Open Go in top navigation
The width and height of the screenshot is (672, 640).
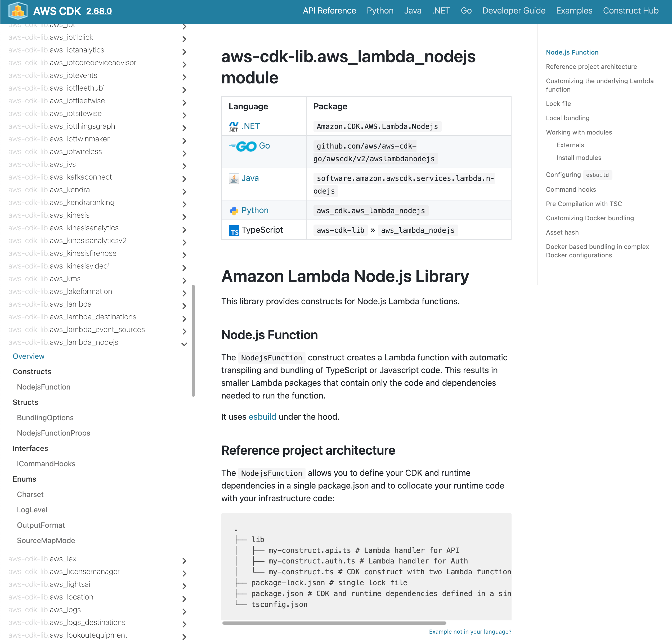coord(466,11)
